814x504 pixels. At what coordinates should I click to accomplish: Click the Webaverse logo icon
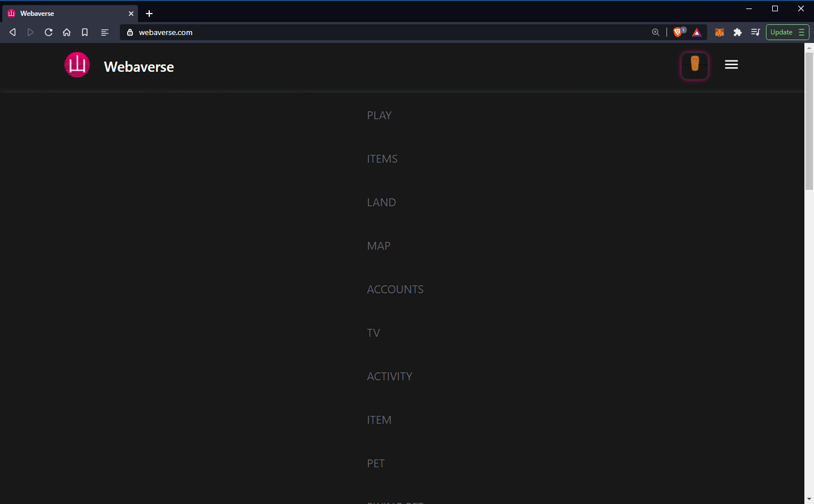click(x=77, y=64)
